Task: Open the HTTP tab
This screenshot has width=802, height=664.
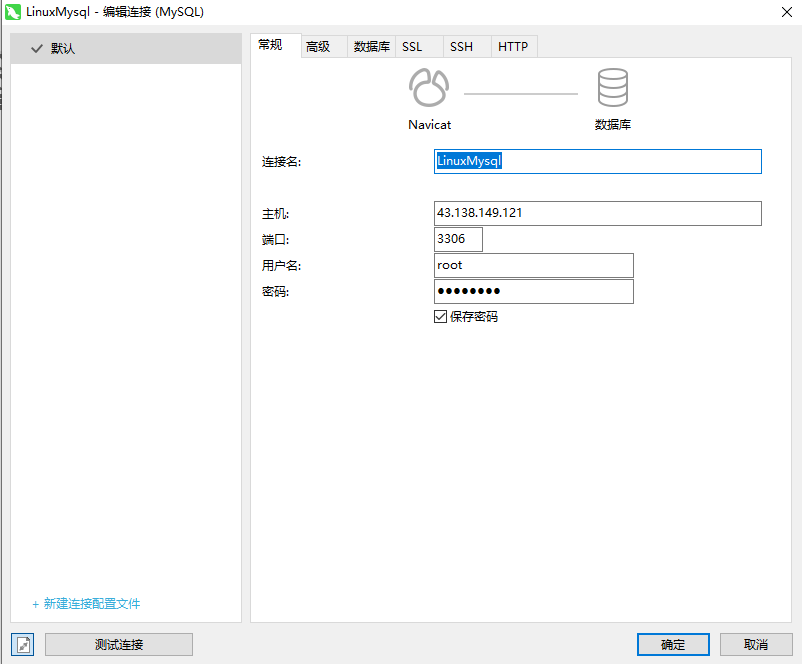Action: click(514, 47)
